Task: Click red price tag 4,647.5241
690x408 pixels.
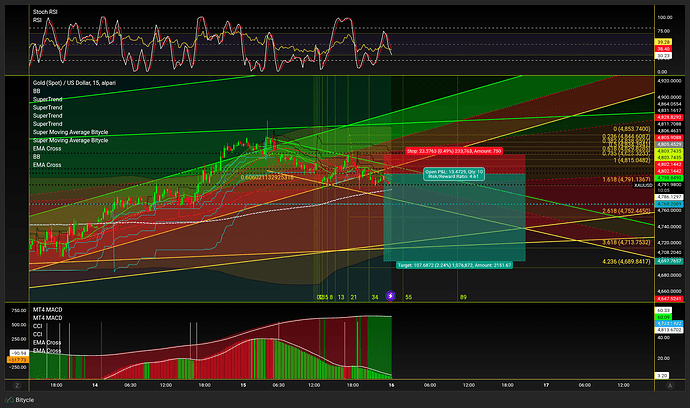Action: coord(669,299)
